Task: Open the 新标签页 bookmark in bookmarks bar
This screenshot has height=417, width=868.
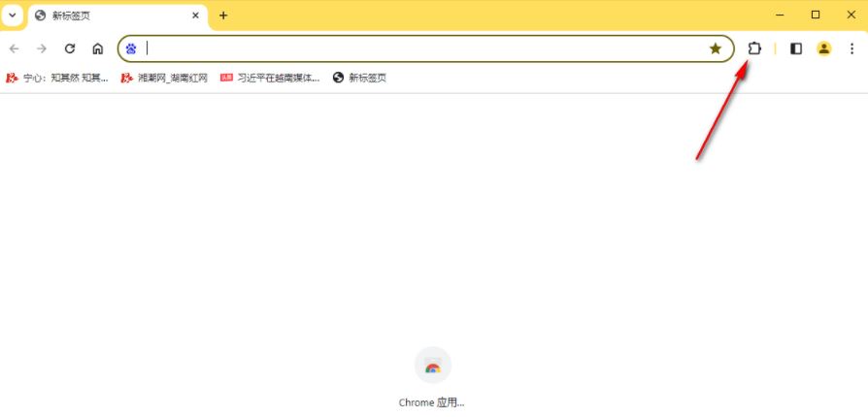Action: tap(360, 78)
